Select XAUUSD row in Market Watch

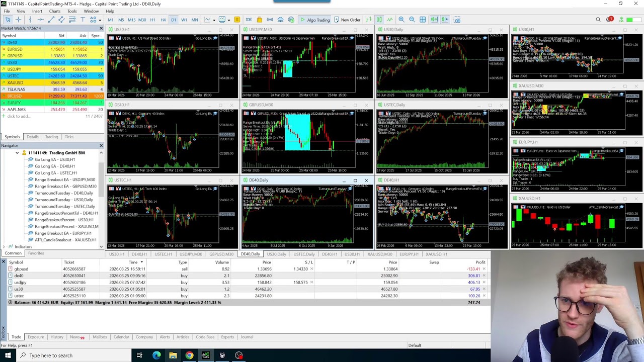click(x=52, y=82)
